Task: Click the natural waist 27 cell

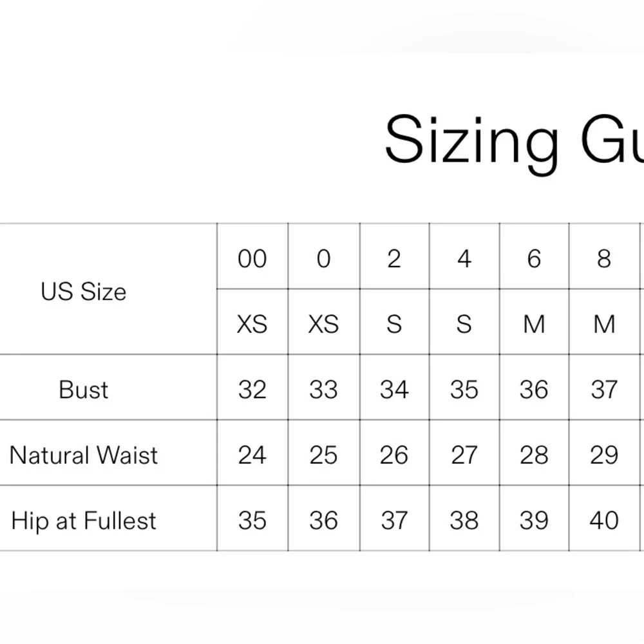Action: click(464, 455)
